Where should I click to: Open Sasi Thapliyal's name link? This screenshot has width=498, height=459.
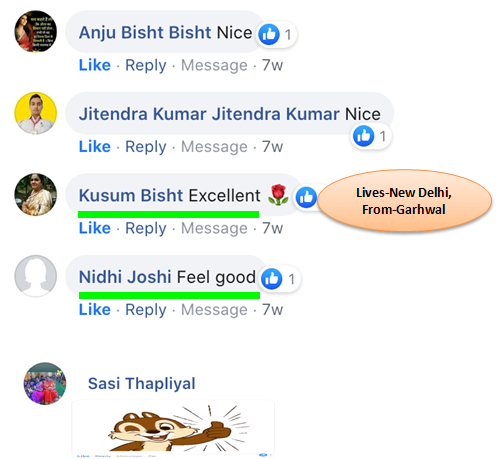[x=142, y=383]
